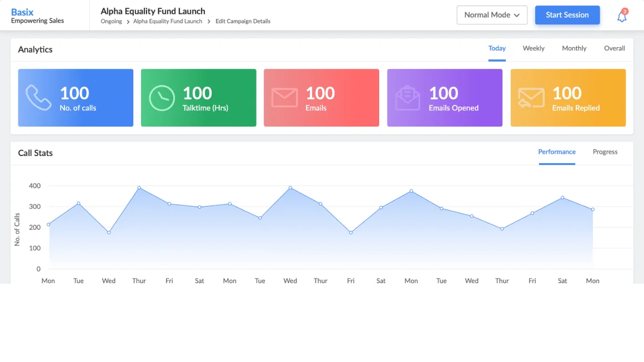Screen dimensions: 644x362
Task: Click the clock icon on Talktime card
Action: tap(162, 98)
